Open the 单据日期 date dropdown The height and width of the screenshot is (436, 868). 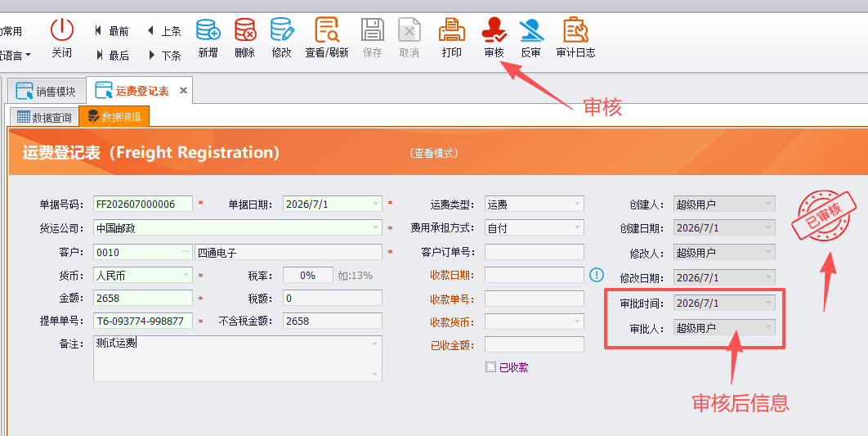(376, 204)
